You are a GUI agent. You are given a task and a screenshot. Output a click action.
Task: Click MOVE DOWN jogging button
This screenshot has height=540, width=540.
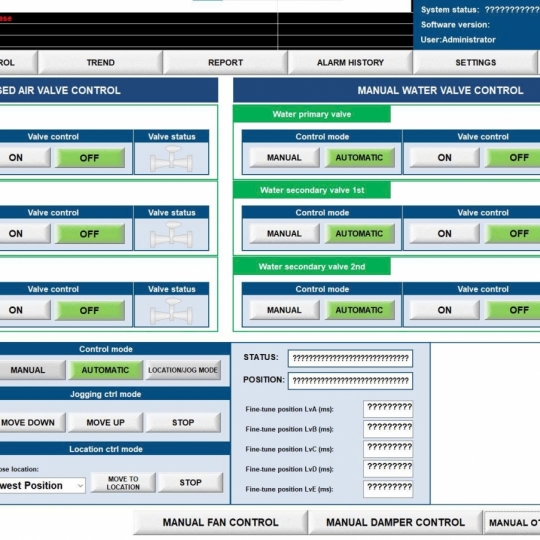32,423
